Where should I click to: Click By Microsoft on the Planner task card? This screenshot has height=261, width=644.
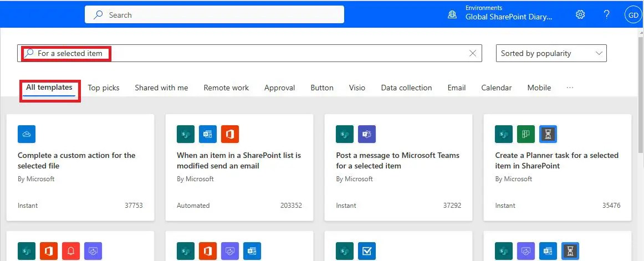[513, 179]
